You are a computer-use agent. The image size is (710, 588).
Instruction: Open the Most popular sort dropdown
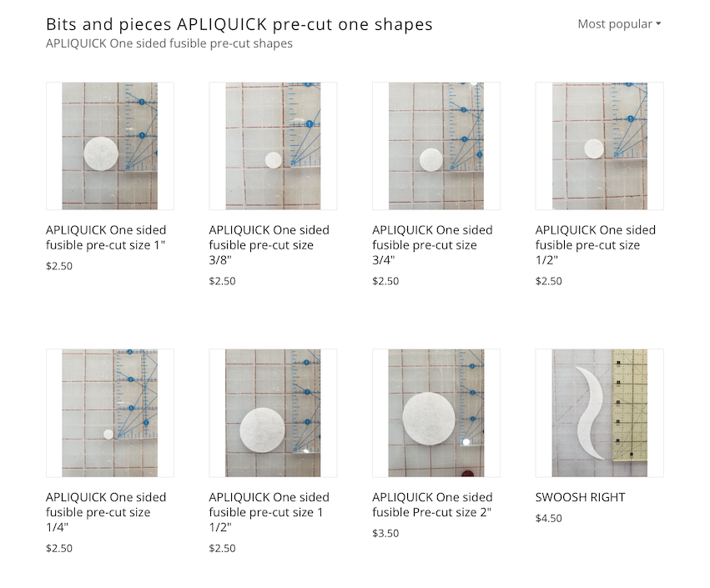click(x=619, y=24)
